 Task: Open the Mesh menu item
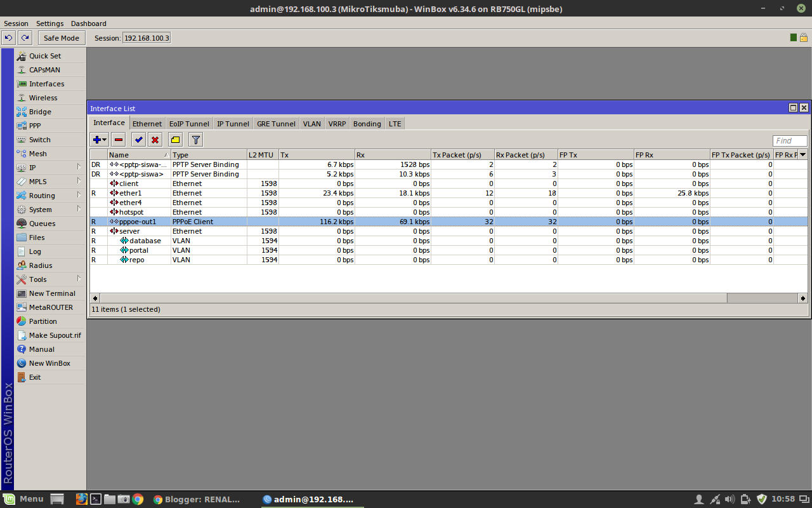pyautogui.click(x=50, y=154)
